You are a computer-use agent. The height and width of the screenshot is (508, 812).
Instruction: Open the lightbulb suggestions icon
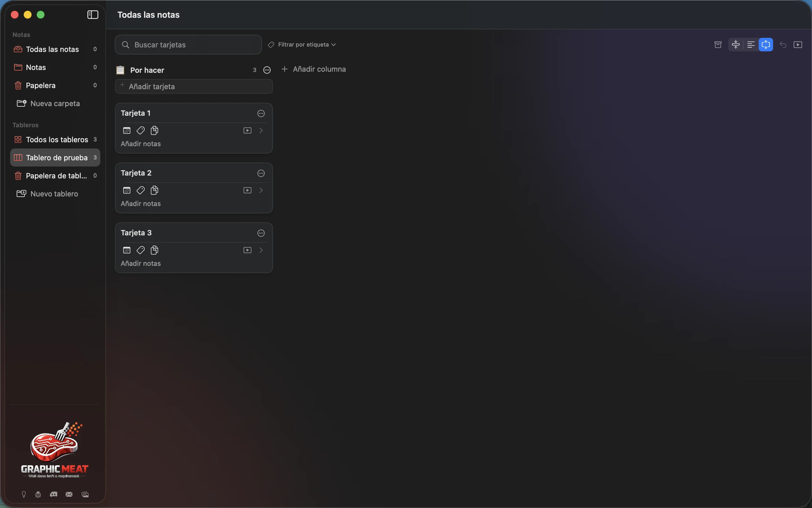coord(24,494)
